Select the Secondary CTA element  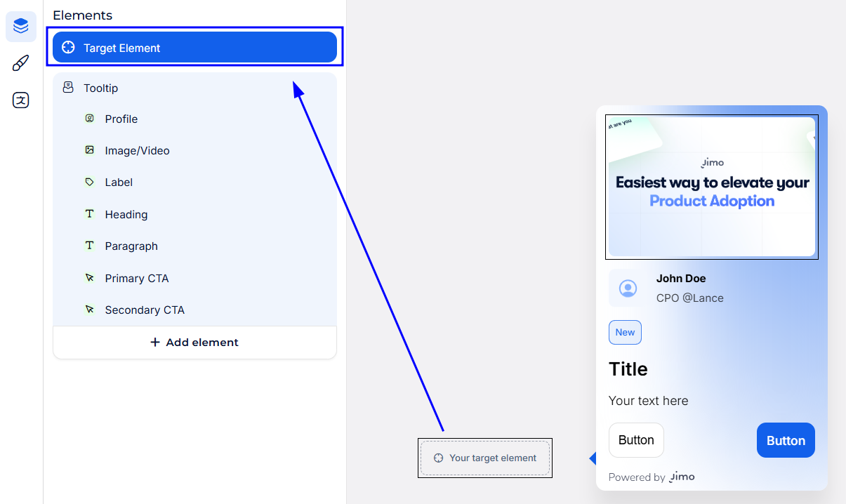pyautogui.click(x=145, y=310)
